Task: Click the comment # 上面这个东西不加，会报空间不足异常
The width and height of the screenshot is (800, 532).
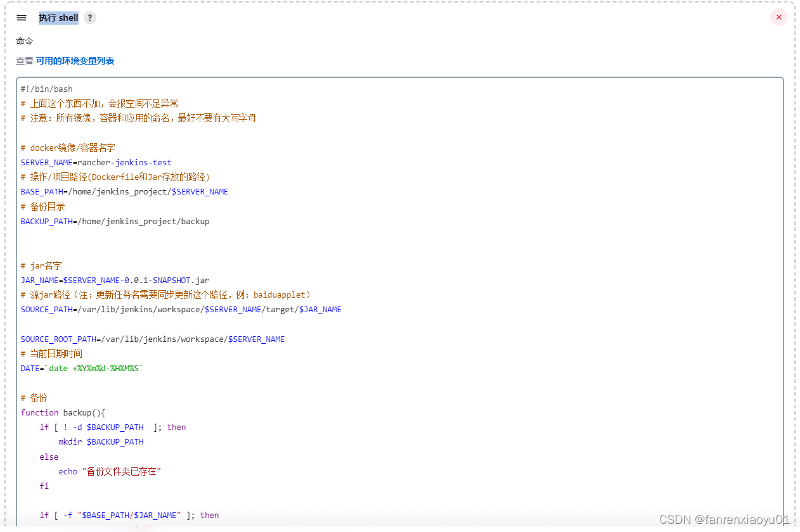Action: coord(100,104)
